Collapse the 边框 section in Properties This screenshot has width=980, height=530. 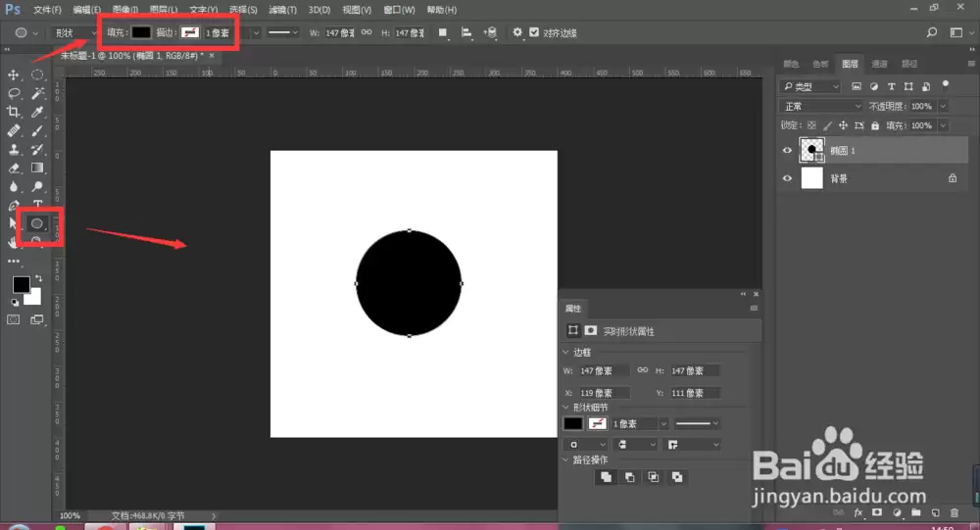[565, 353]
